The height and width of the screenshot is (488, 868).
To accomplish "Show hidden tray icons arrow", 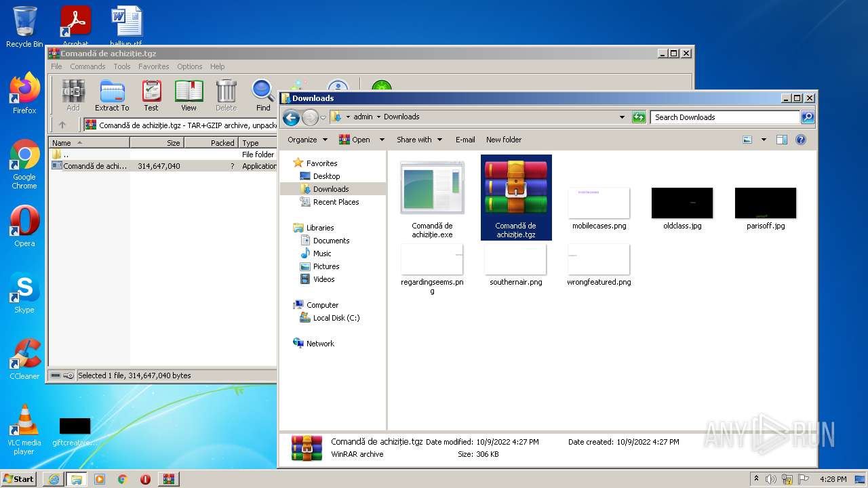I will click(757, 479).
